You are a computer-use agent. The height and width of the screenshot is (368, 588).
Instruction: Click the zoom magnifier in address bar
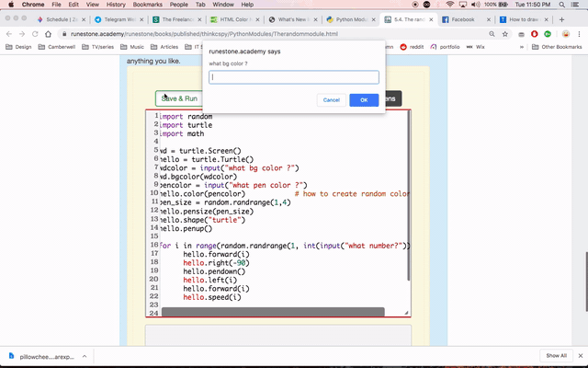click(x=492, y=34)
